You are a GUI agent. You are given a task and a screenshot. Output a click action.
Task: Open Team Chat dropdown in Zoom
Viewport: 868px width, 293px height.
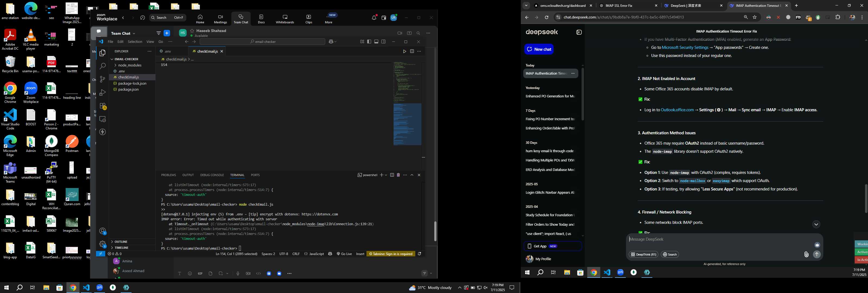(x=123, y=33)
